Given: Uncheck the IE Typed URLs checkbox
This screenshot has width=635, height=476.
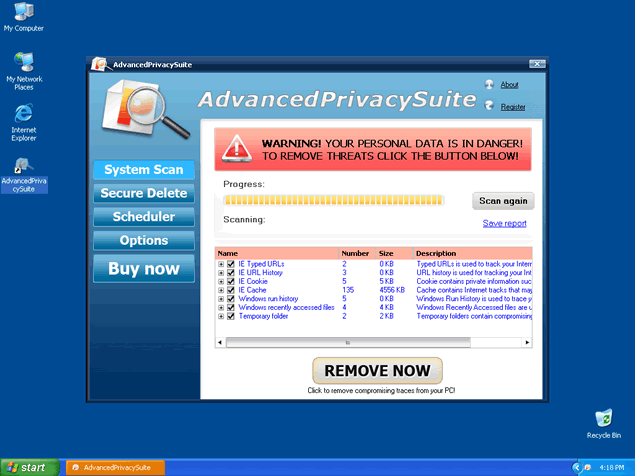Looking at the screenshot, I should (230, 263).
